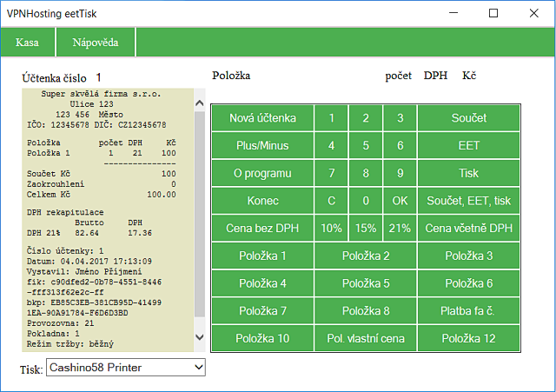This screenshot has width=556, height=392.
Task: Select the 15% VAT rate key
Action: pyautogui.click(x=366, y=228)
